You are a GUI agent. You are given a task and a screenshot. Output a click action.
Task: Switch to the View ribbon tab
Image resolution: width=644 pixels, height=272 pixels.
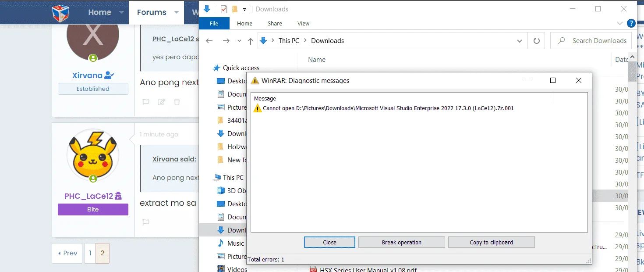coord(303,23)
